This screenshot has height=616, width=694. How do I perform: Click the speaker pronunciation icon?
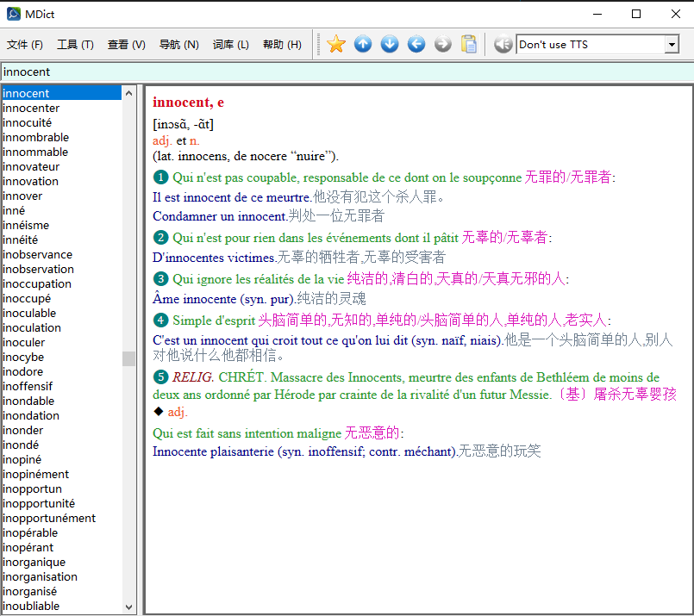tap(503, 44)
